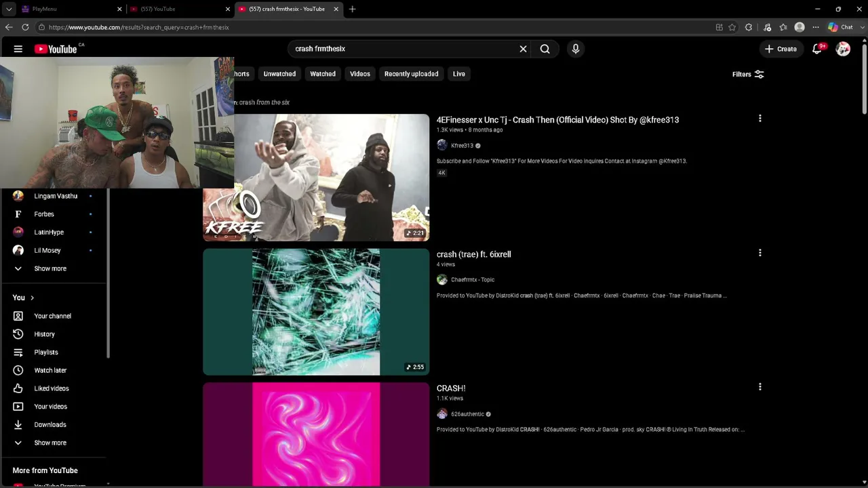
Task: Filter results by Watched
Action: [x=323, y=74]
